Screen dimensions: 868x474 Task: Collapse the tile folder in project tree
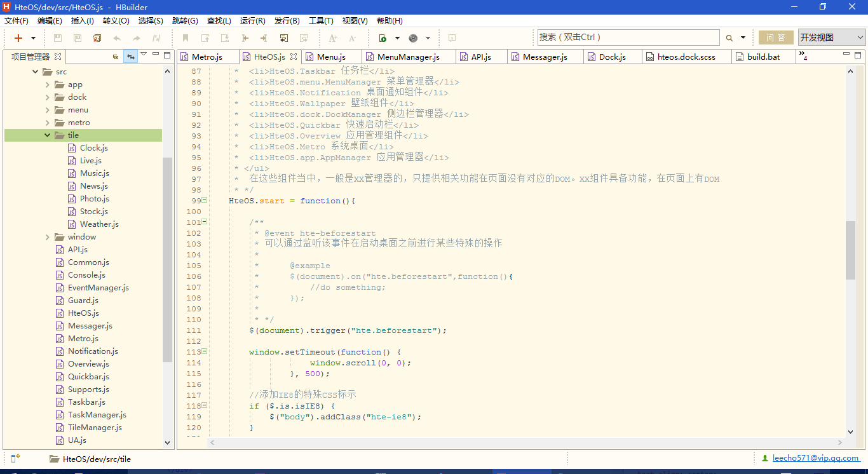[x=48, y=135]
